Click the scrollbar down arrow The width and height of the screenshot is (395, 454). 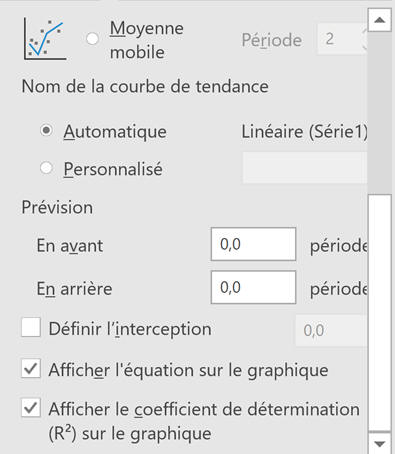click(x=379, y=443)
